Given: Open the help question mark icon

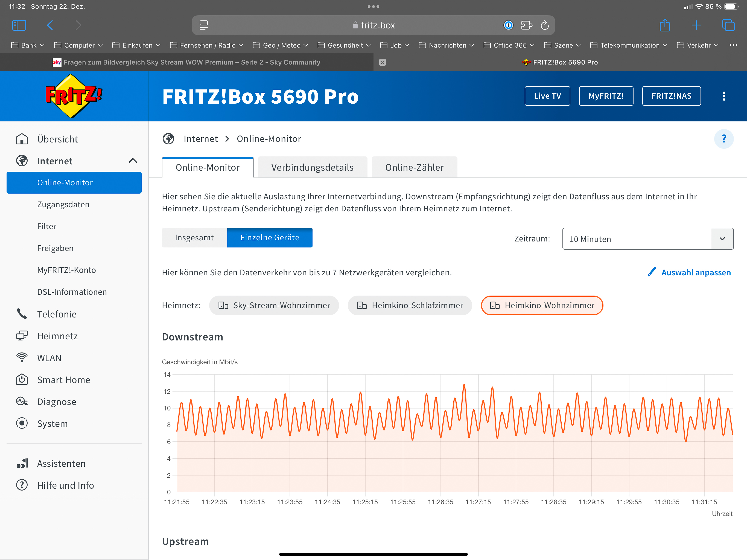Looking at the screenshot, I should tap(724, 139).
